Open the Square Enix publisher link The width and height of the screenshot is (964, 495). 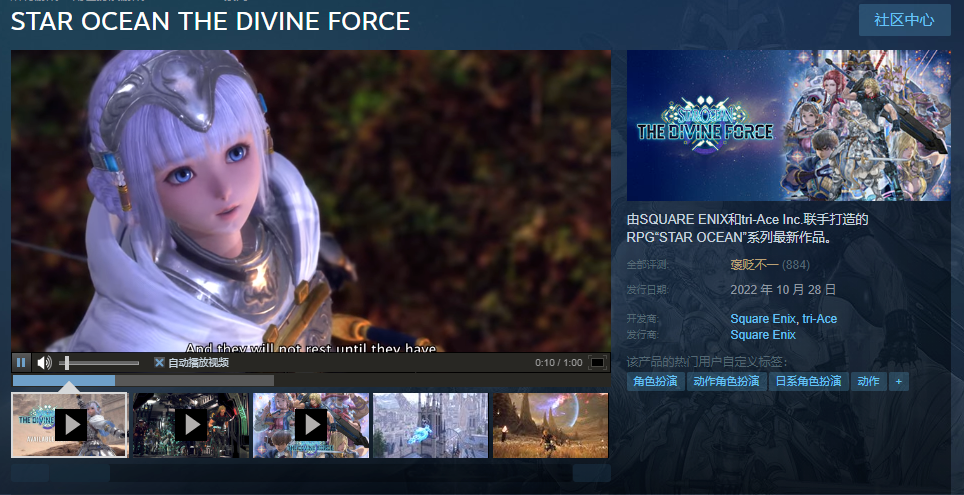tap(763, 335)
